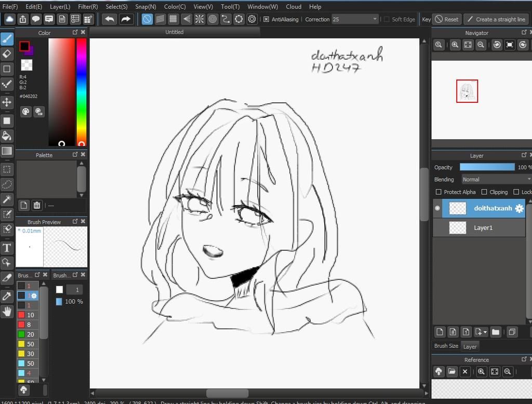Enable Lock checkbox in Layer panel
The image size is (532, 404).
[x=516, y=192]
